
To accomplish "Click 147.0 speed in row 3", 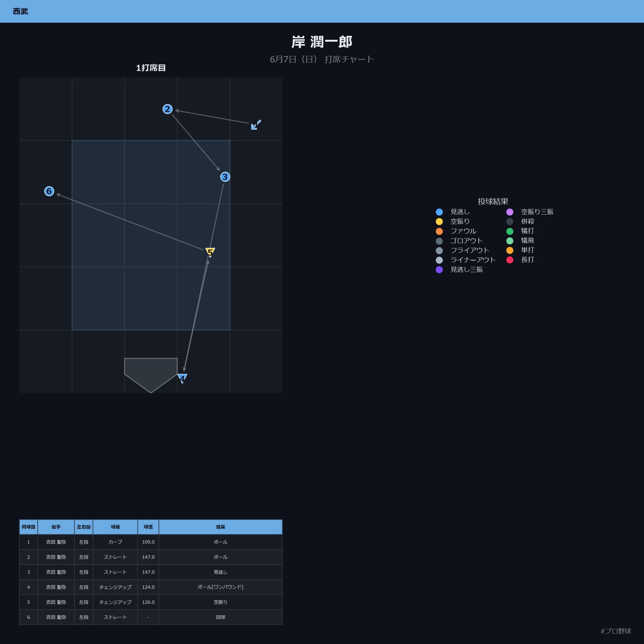I will click(148, 572).
